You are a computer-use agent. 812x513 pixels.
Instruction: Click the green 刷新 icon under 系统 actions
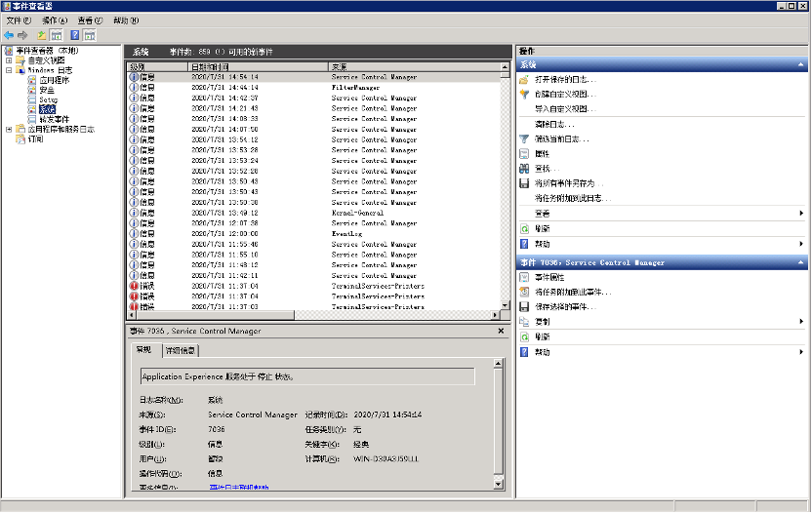coord(524,229)
